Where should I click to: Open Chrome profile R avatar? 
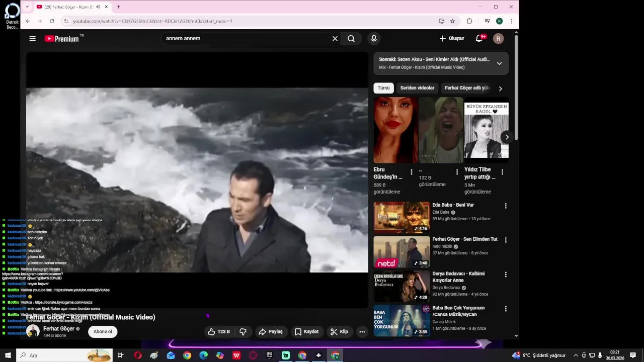tap(499, 21)
